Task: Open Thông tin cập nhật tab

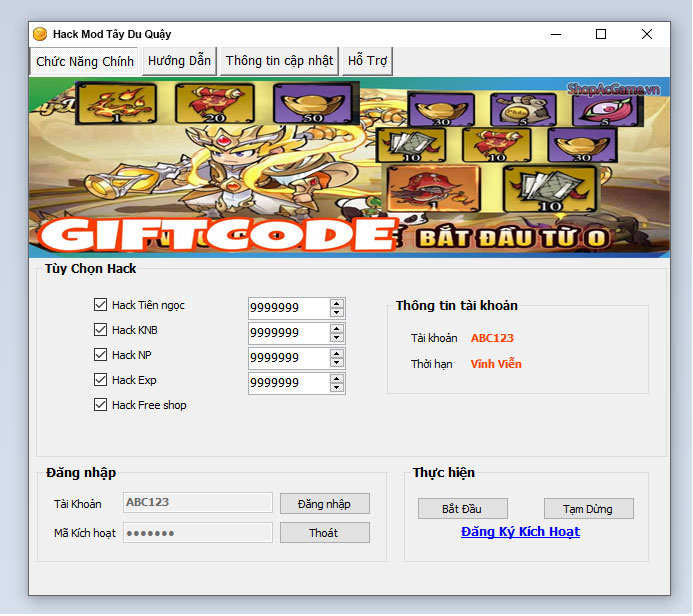Action: click(279, 61)
